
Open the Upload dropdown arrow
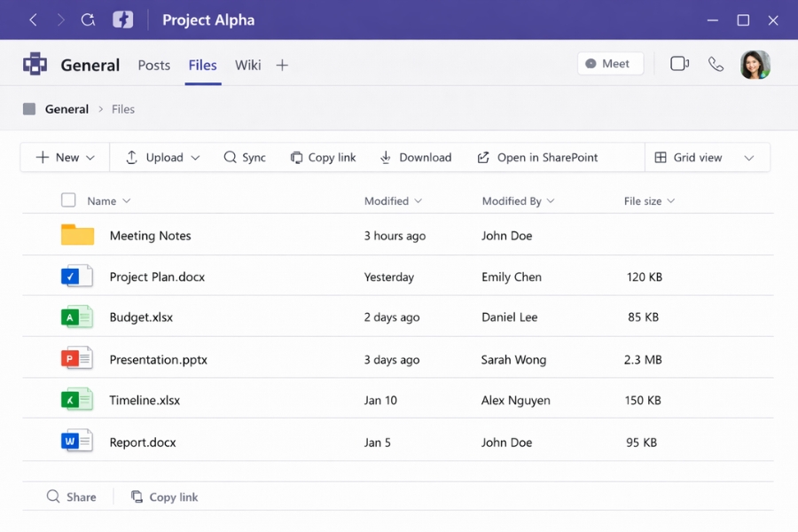(x=193, y=157)
